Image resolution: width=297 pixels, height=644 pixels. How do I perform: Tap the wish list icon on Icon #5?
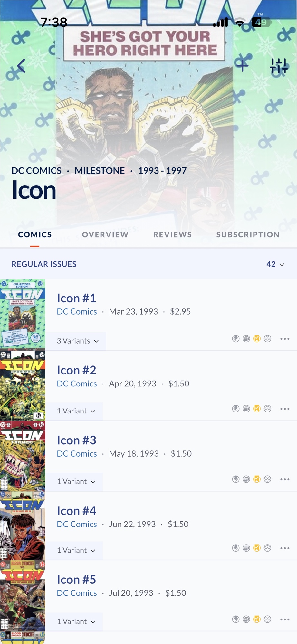[x=267, y=619]
